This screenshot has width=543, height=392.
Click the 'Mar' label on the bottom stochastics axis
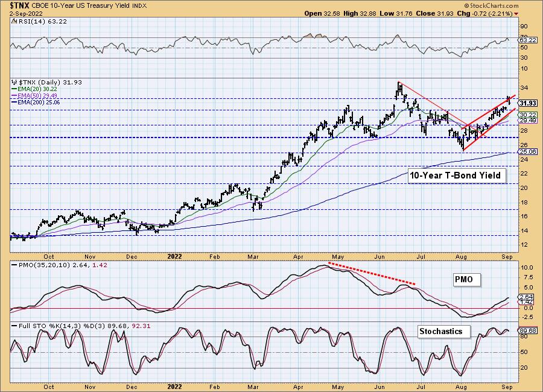[x=253, y=387]
